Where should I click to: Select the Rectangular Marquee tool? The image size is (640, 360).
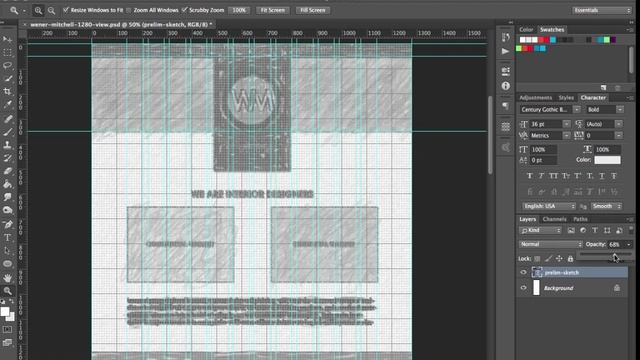tap(7, 53)
